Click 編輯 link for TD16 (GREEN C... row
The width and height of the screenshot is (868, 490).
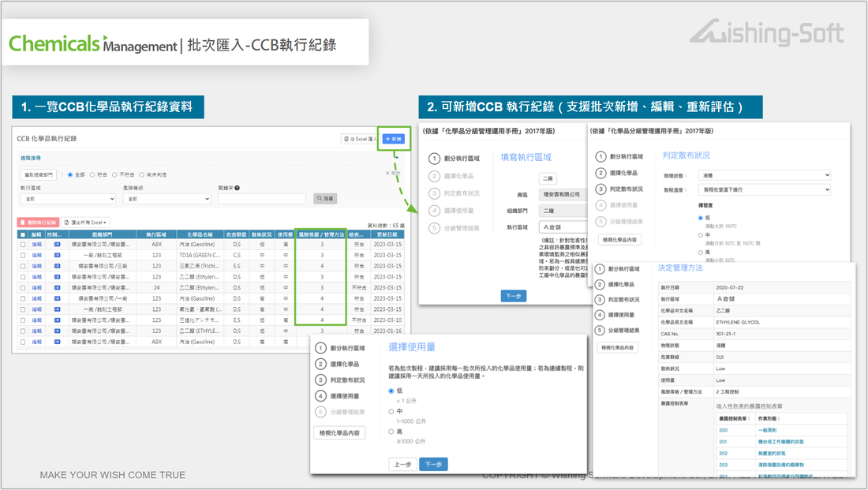36,255
